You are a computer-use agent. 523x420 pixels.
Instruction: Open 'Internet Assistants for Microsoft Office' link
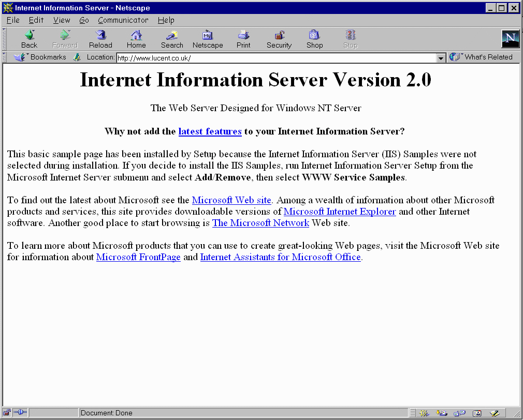pyautogui.click(x=280, y=257)
